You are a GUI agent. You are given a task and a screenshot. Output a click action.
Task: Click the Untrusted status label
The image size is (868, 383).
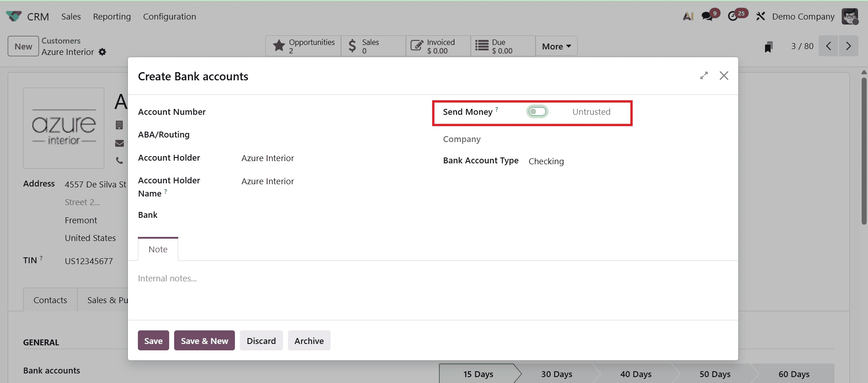click(x=591, y=112)
